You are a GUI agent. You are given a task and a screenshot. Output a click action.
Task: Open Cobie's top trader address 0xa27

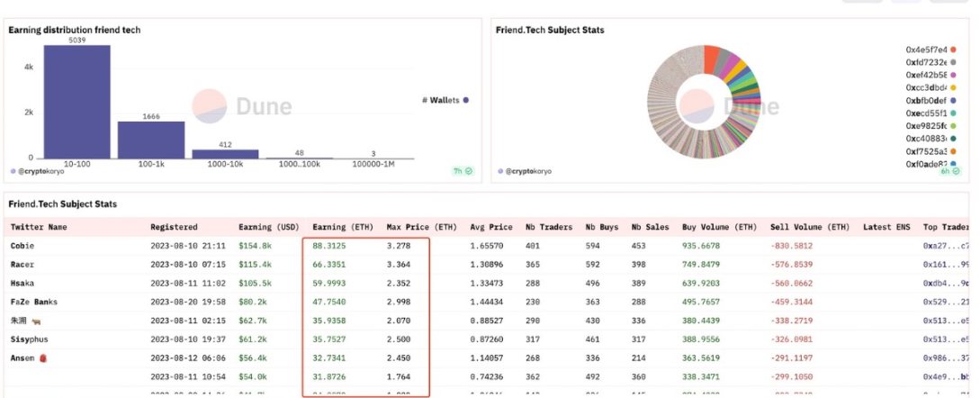point(946,245)
